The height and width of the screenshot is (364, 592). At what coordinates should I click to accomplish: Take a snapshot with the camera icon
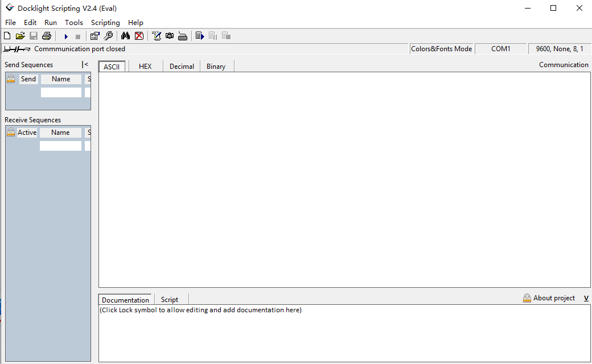coord(170,36)
